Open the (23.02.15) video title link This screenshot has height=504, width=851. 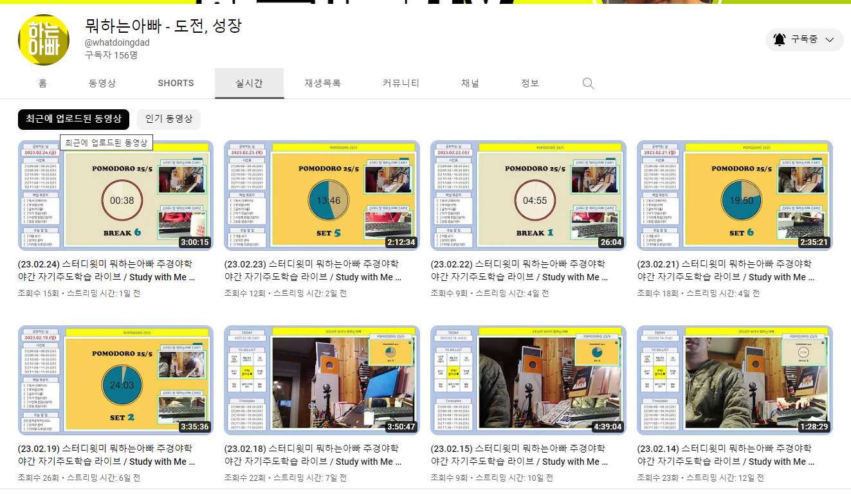click(x=519, y=455)
